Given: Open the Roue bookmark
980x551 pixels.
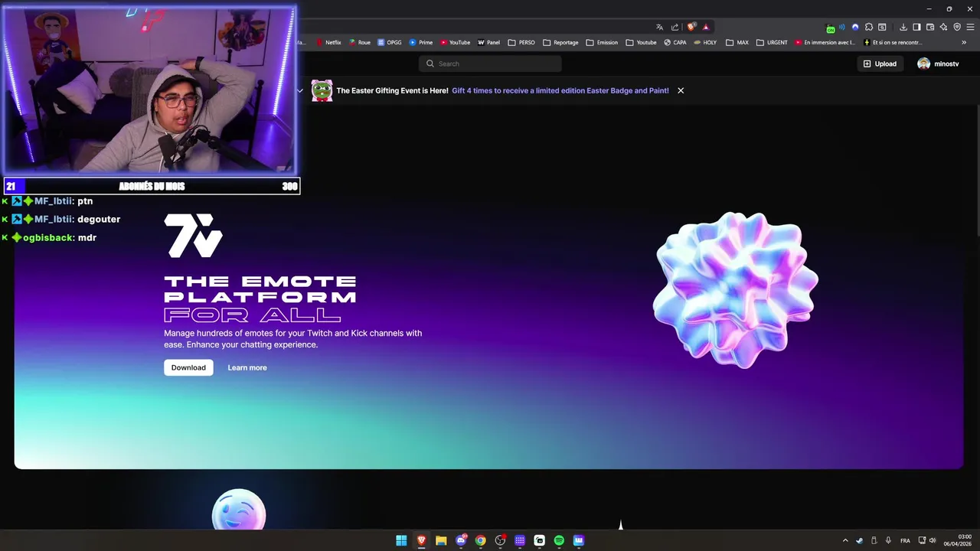Looking at the screenshot, I should (359, 42).
